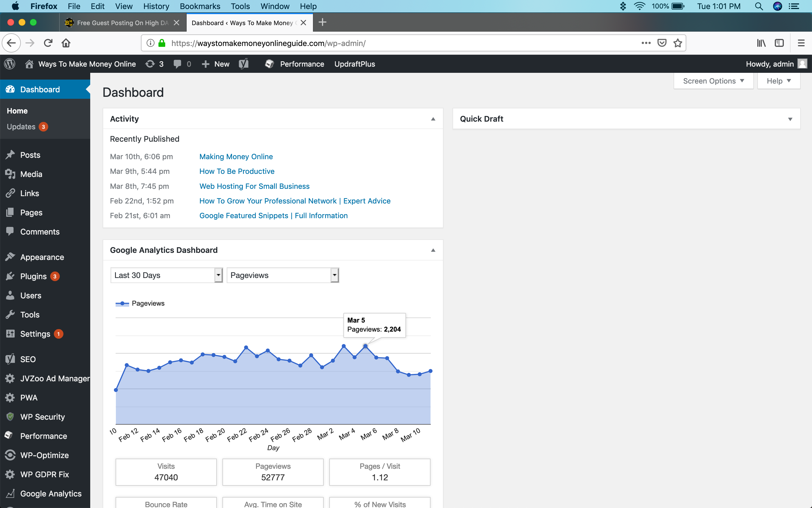Open the History menu in Firefox
This screenshot has height=508, width=812.
tap(156, 6)
